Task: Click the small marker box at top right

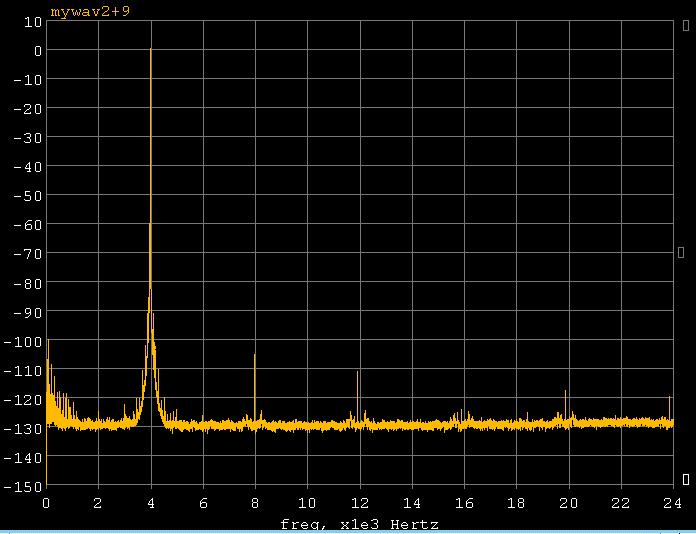Action: pos(686,26)
